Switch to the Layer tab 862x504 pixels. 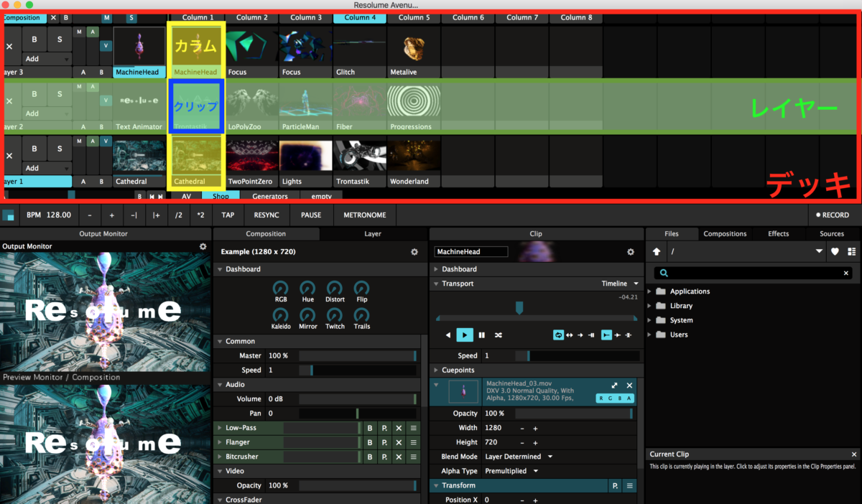click(373, 233)
